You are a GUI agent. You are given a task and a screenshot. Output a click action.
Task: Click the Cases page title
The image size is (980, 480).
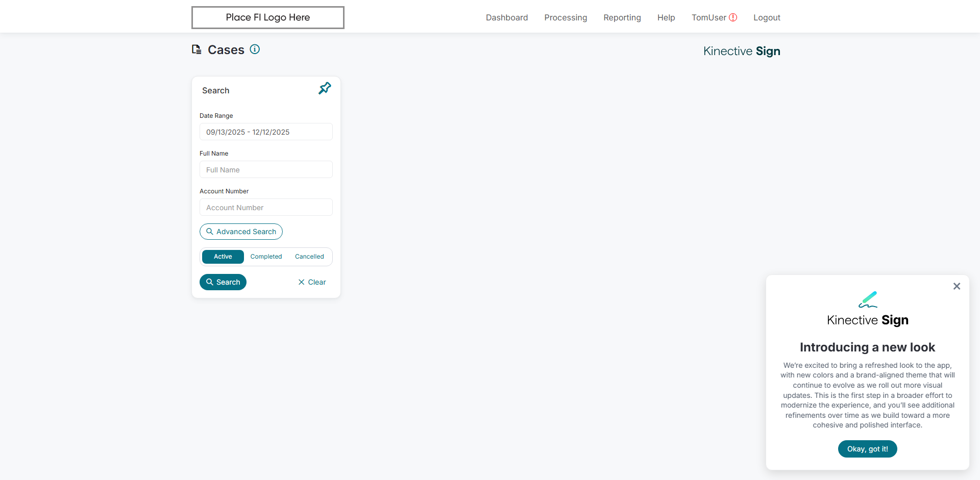[226, 49]
